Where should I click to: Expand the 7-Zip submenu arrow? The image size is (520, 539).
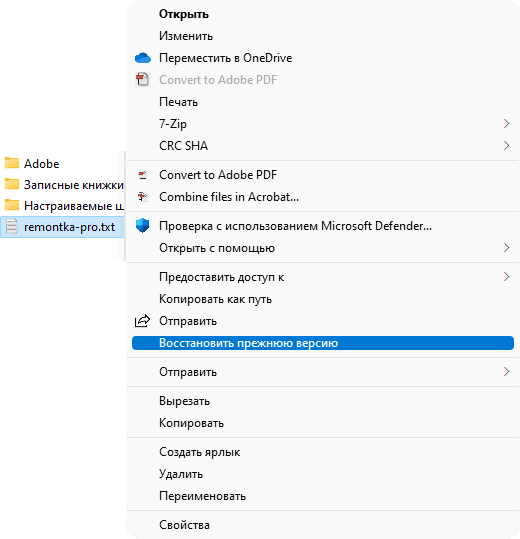(506, 124)
